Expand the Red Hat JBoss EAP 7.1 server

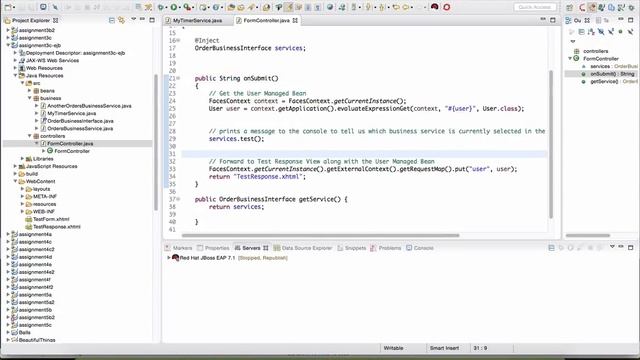(x=169, y=258)
